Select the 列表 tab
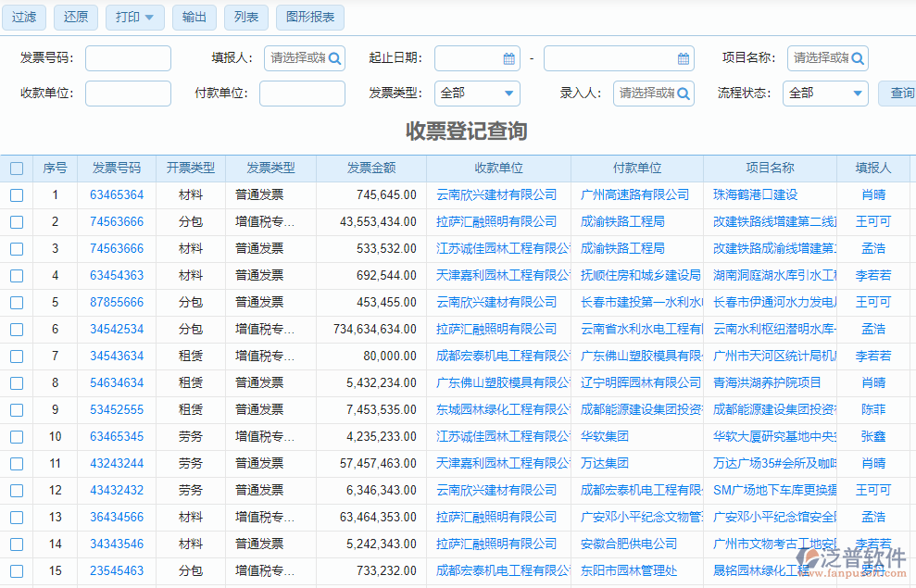Viewport: 916px width, 588px height. [x=245, y=17]
